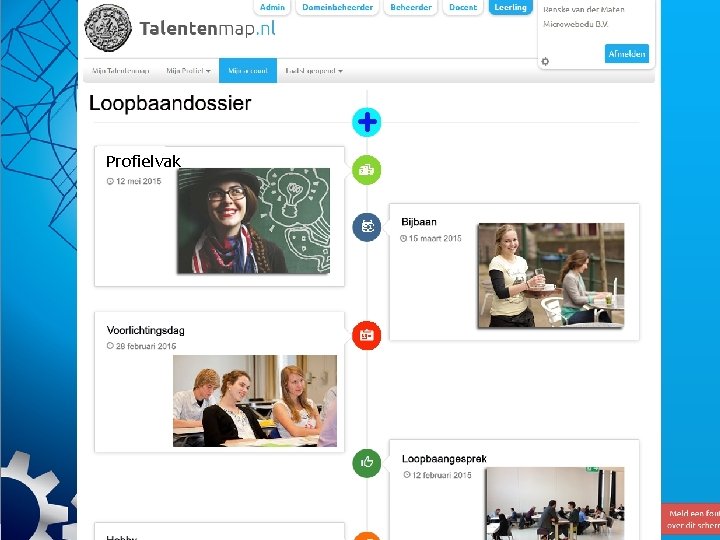Open the Mijn Talentenmap menu item
The height and width of the screenshot is (540, 720).
(121, 71)
